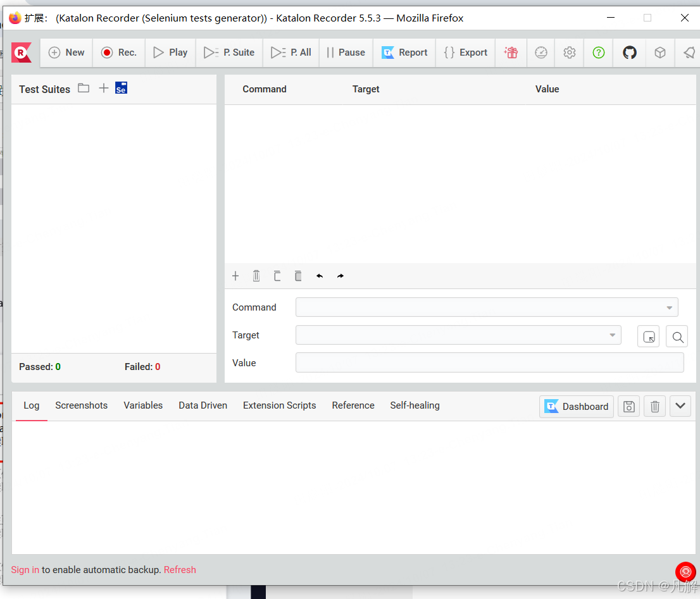Click the Command column header
700x599 pixels.
[x=265, y=89]
